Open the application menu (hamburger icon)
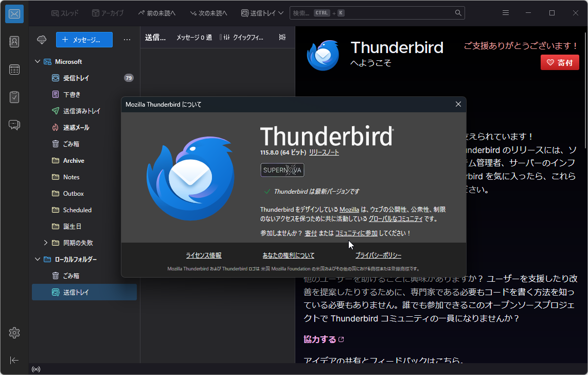588x375 pixels. pos(506,12)
